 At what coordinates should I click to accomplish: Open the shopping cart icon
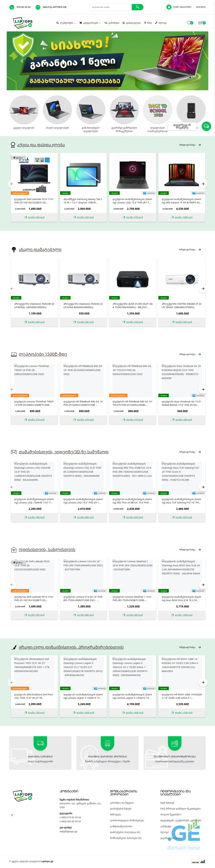[x=200, y=23]
